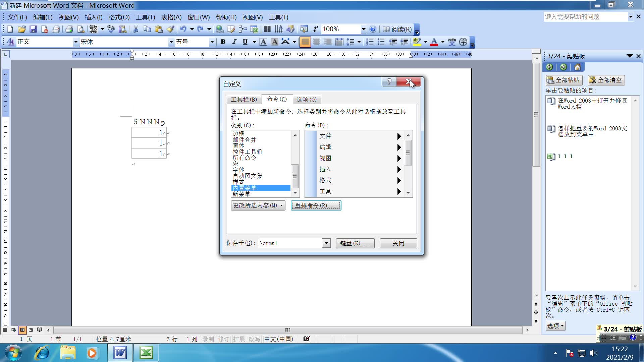Screen dimensions: 644x362
Task: Click the text alignment left icon
Action: click(x=305, y=42)
